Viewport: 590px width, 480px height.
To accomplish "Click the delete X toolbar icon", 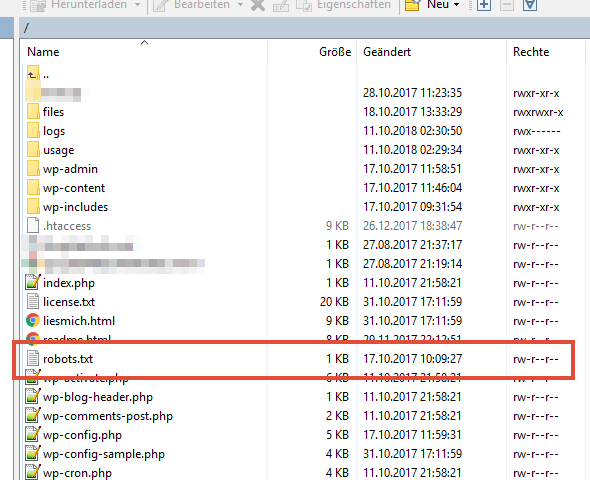I will coord(258,5).
